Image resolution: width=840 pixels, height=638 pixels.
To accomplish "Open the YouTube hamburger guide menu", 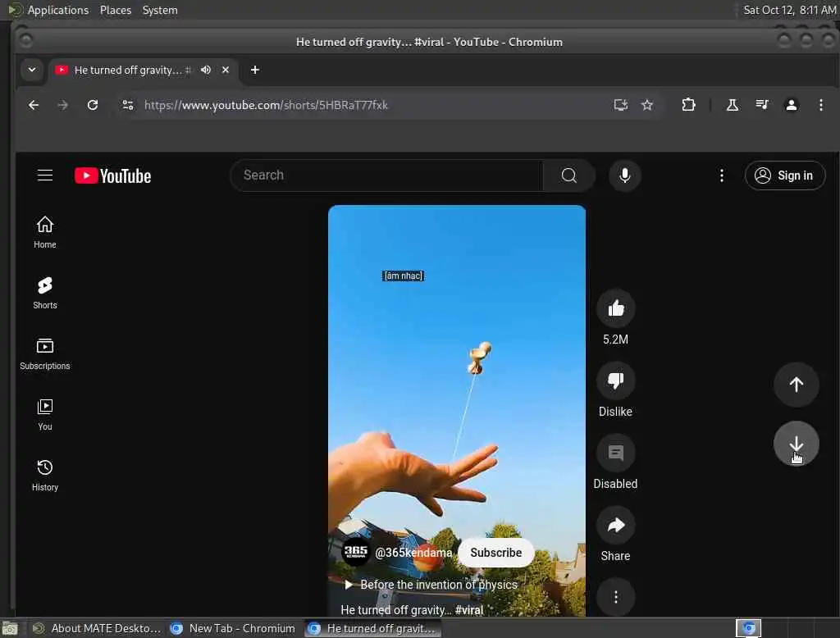I will pyautogui.click(x=45, y=175).
